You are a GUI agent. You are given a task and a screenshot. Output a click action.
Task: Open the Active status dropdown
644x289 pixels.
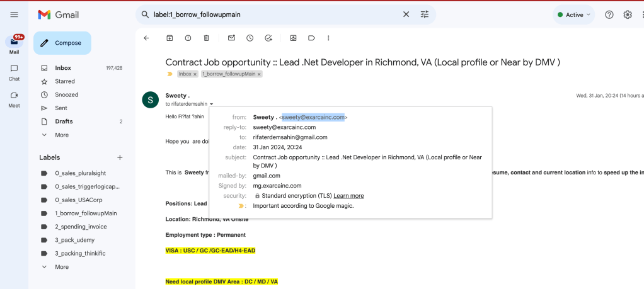pos(573,14)
